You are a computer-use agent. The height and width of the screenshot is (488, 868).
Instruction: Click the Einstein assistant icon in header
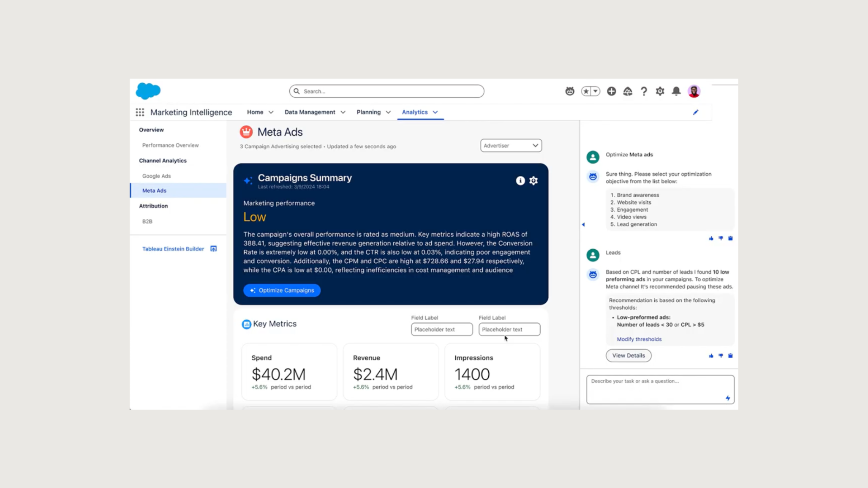pos(569,91)
